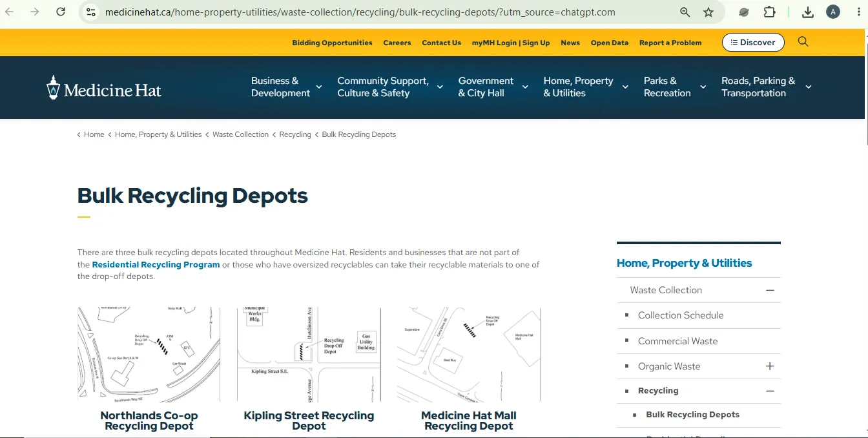Open the Parks & Recreation dropdown menu
Viewport: 868px width, 438px height.
[675, 87]
